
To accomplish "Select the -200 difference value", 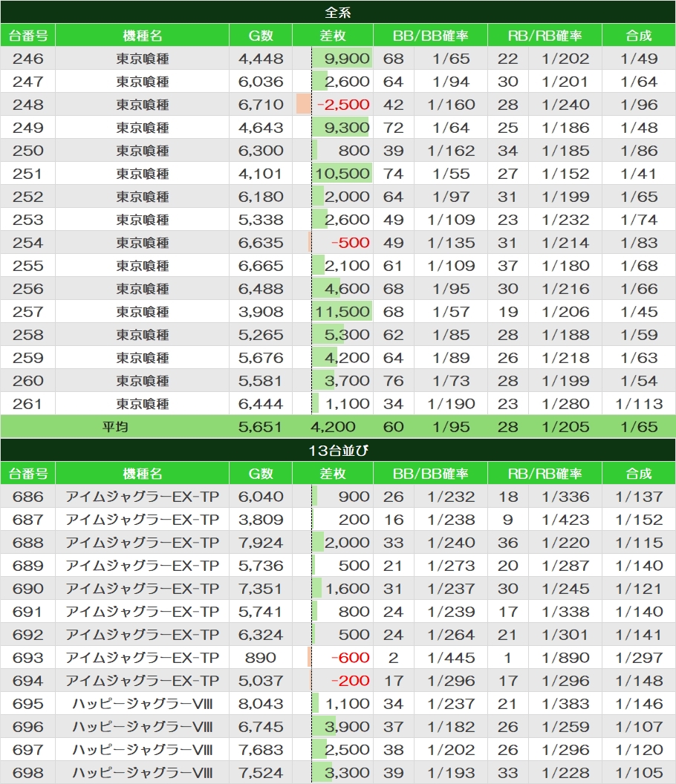I will tap(351, 681).
